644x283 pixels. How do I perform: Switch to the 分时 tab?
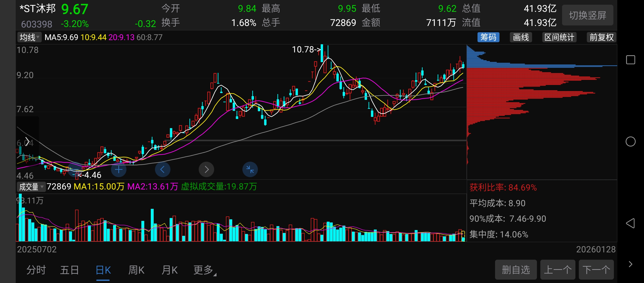[x=36, y=270]
